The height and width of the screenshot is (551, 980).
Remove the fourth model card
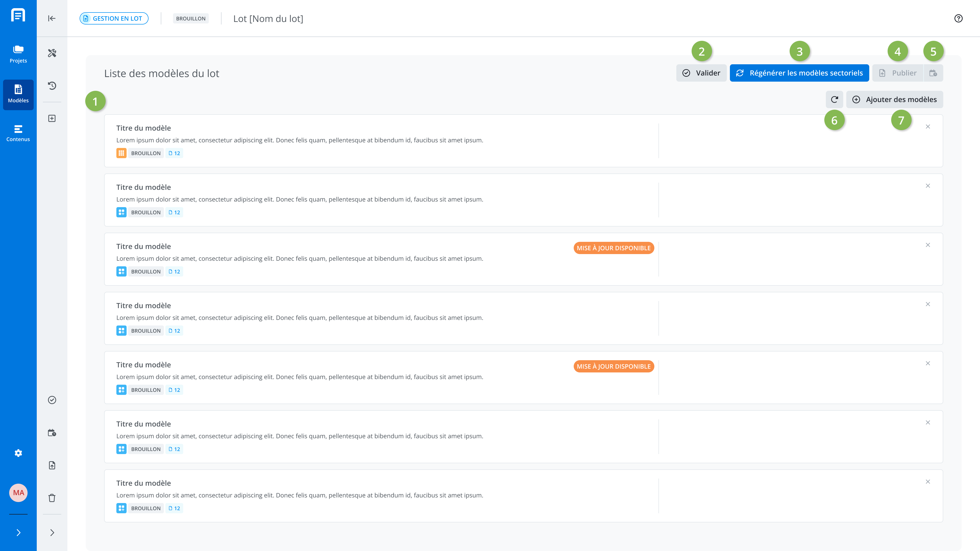coord(928,304)
